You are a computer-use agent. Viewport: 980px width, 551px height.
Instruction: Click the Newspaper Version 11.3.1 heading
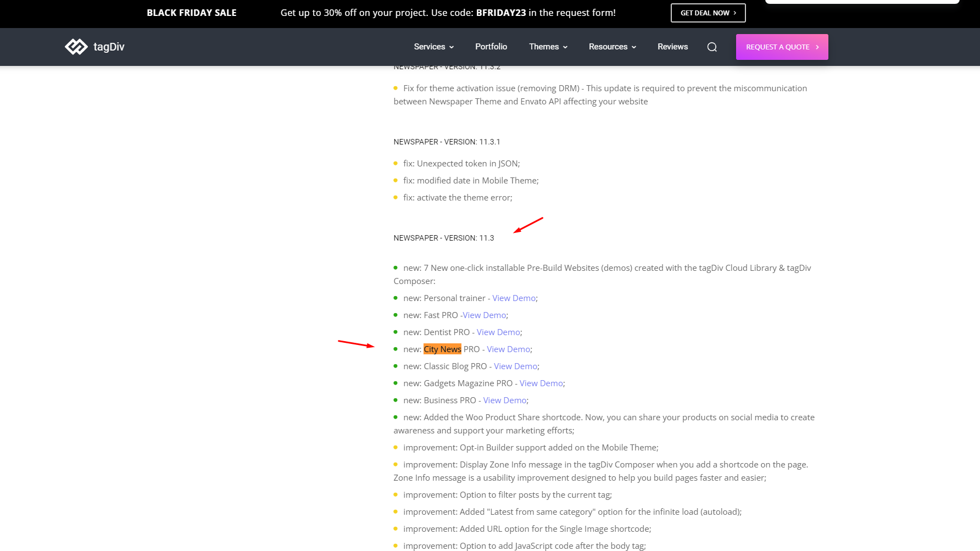(x=447, y=142)
